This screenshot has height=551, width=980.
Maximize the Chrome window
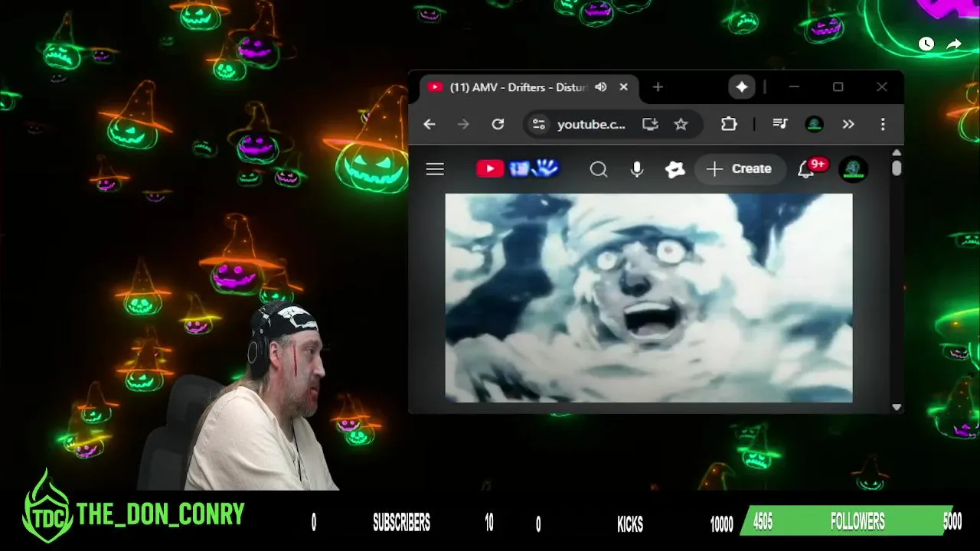838,87
